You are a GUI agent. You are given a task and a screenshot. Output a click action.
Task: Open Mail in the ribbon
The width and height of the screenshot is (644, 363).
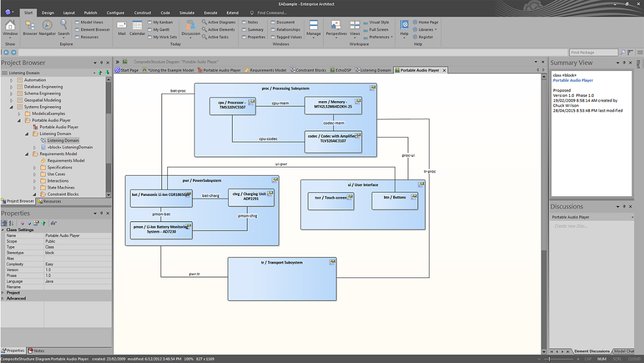[121, 26]
